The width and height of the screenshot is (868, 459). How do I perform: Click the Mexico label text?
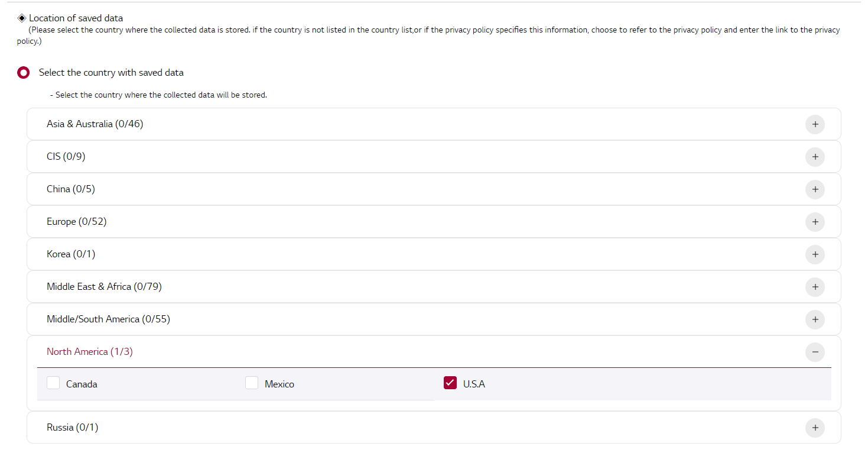point(279,384)
